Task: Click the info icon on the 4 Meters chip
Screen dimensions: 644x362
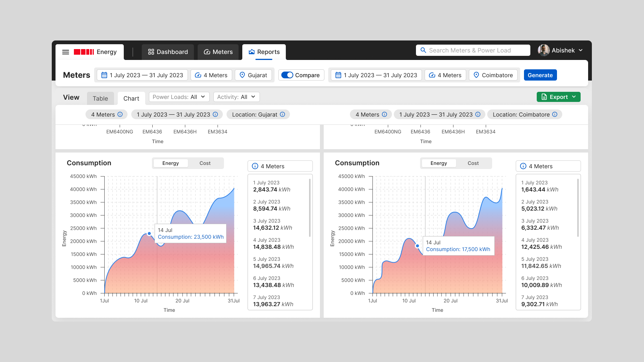Action: [120, 114]
